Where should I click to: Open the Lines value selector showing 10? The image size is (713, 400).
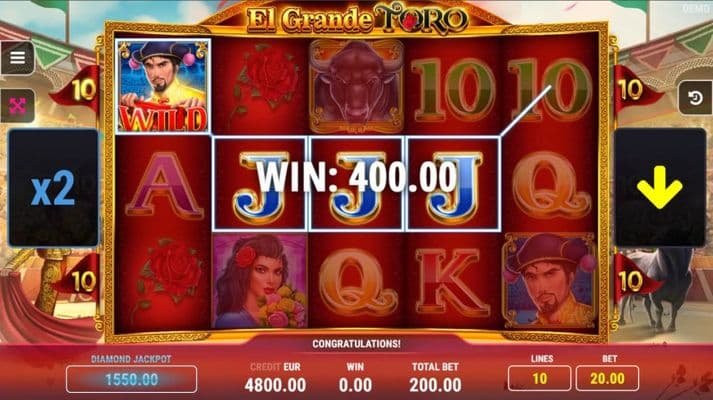(x=539, y=378)
